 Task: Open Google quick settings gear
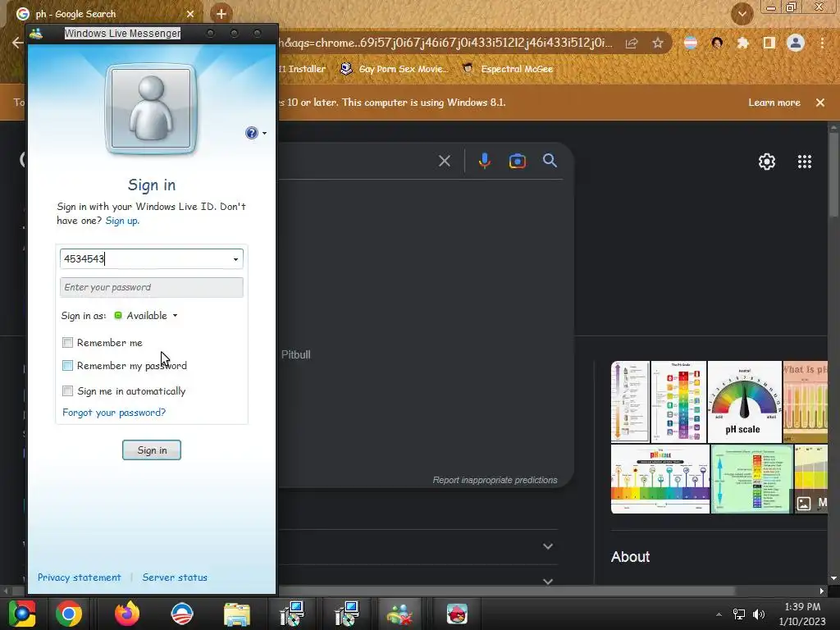point(767,162)
